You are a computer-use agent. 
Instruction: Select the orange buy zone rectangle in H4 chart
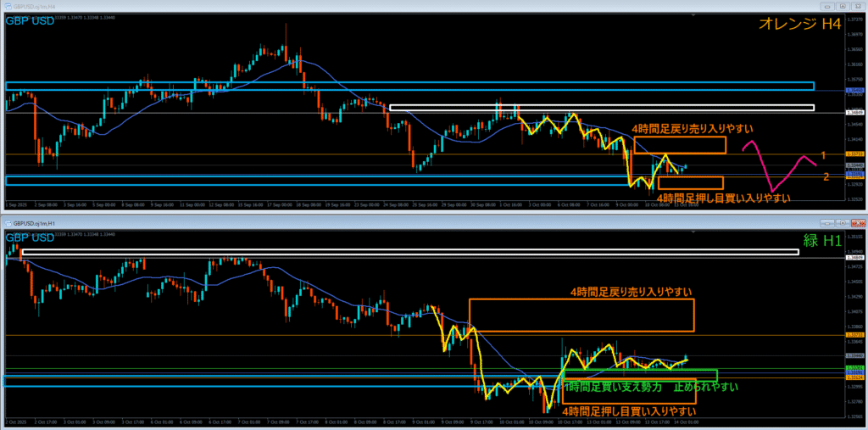(x=690, y=182)
